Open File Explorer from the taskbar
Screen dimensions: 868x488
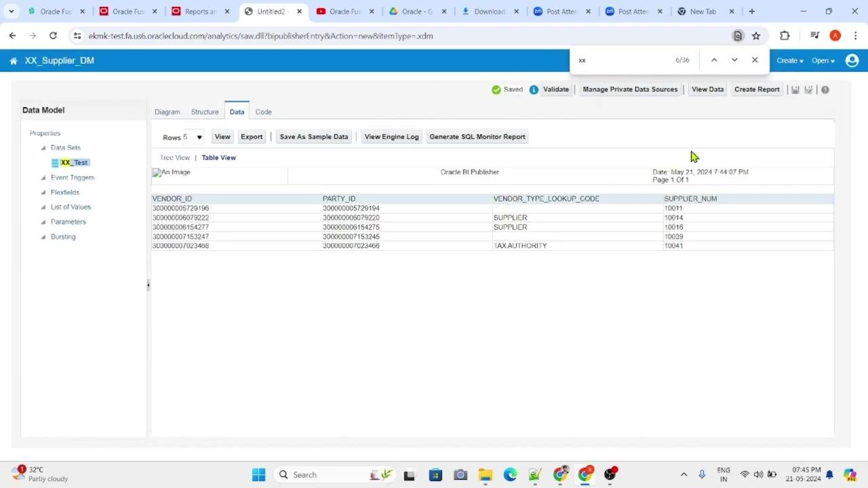pos(485,474)
